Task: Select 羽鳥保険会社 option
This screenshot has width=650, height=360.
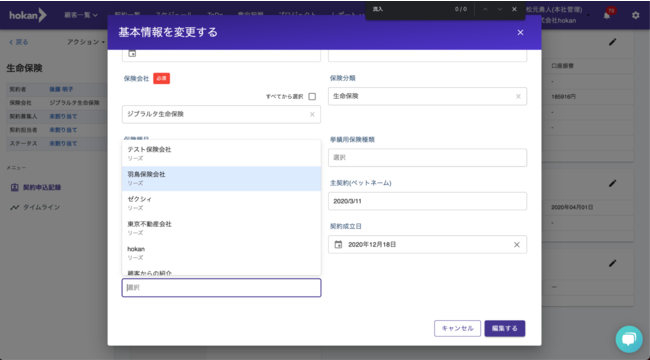Action: [x=221, y=178]
